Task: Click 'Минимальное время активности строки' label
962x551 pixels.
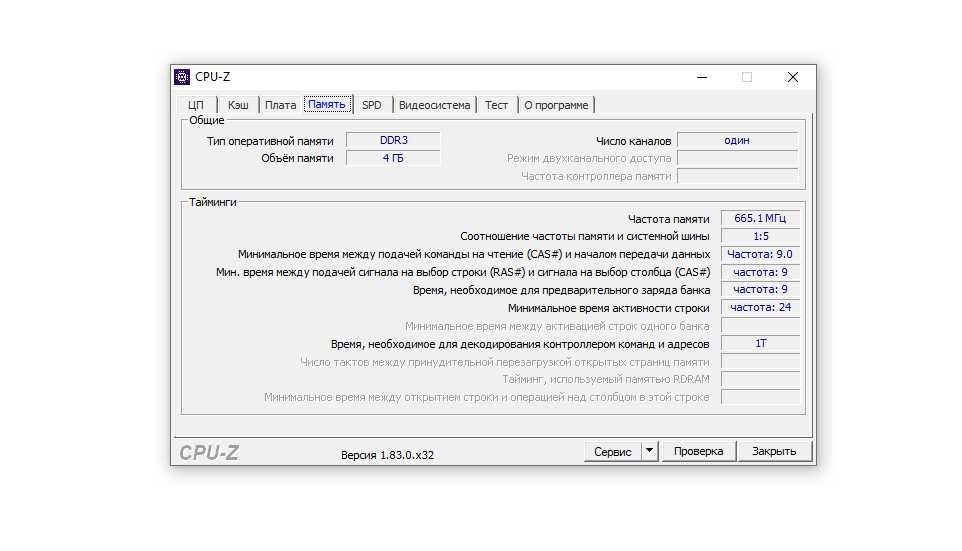Action: [x=609, y=308]
